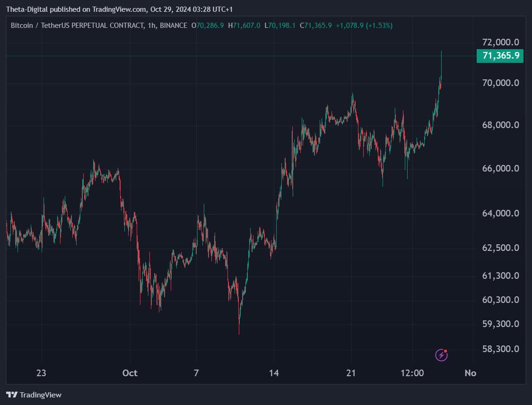Click the open value O70,286.9
The image size is (532, 405).
click(208, 26)
